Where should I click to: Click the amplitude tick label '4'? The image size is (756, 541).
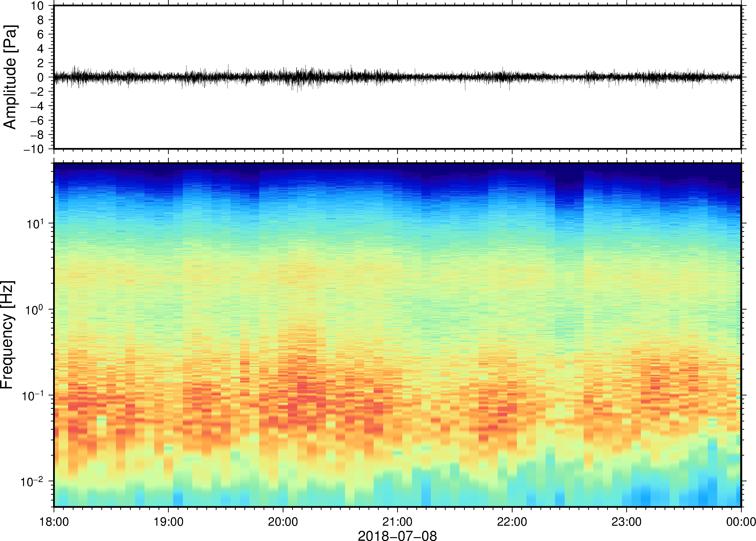pos(41,49)
